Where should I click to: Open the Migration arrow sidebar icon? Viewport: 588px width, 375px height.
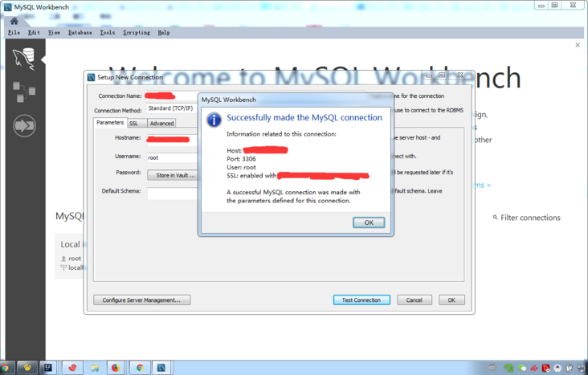[x=24, y=125]
